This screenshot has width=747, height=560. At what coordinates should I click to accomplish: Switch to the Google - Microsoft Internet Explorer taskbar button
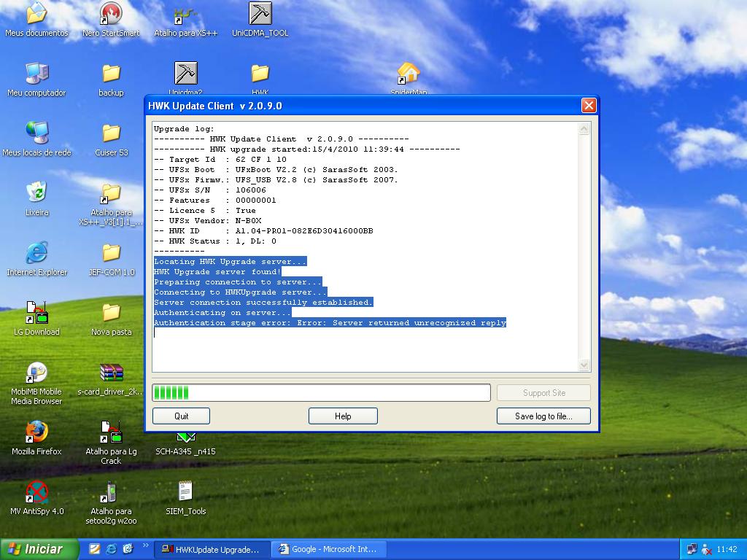coord(329,549)
